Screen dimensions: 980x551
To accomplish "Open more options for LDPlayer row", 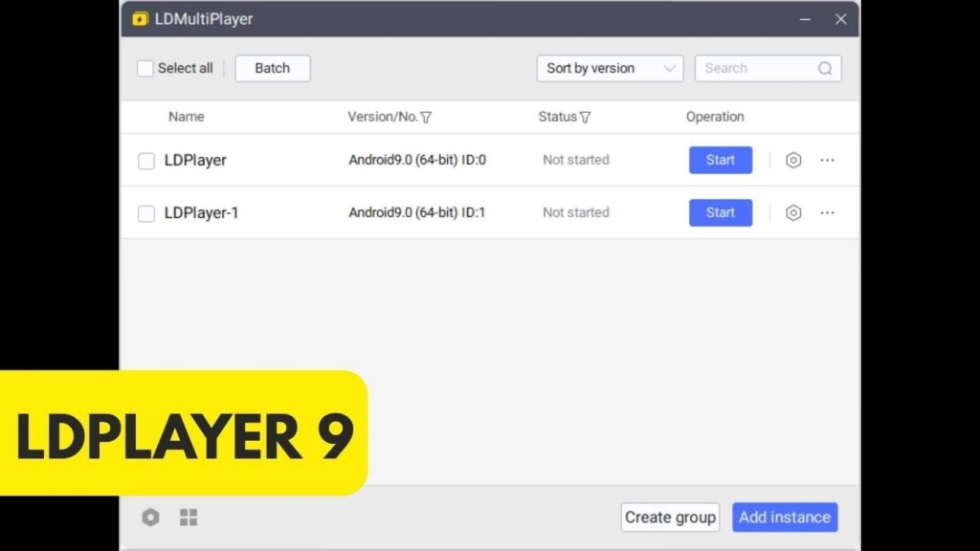I will (x=827, y=161).
